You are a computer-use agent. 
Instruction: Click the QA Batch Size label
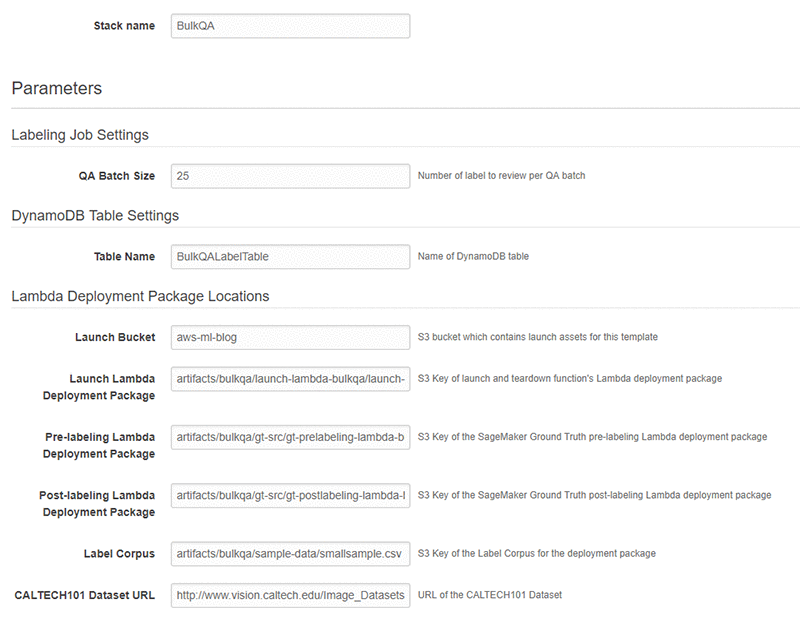pyautogui.click(x=116, y=176)
